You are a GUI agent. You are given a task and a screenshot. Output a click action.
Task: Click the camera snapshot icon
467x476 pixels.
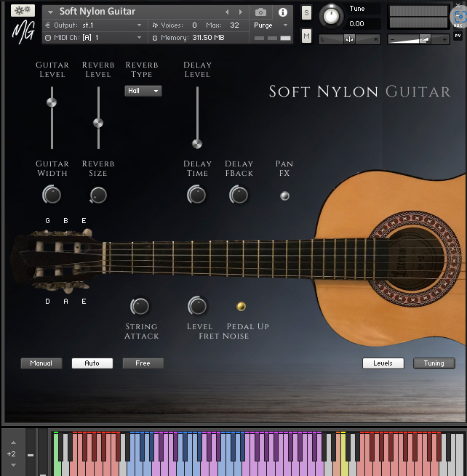[261, 12]
